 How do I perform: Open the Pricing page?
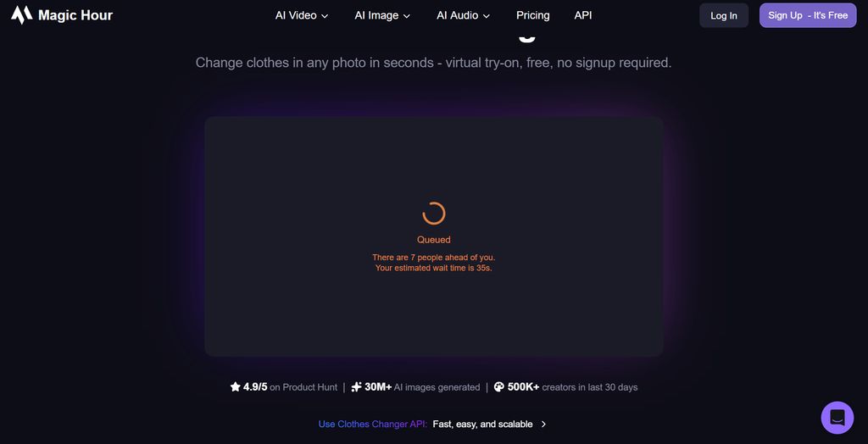pos(532,15)
